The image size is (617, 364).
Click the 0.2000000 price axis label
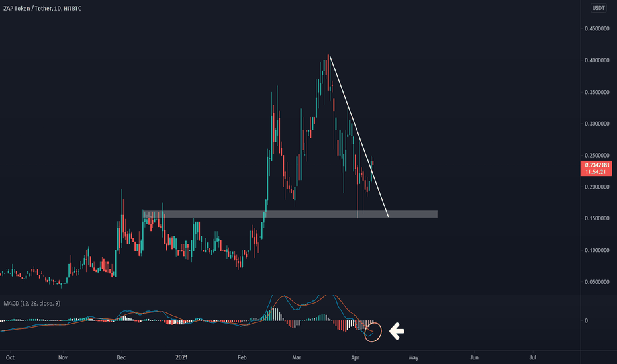(596, 187)
